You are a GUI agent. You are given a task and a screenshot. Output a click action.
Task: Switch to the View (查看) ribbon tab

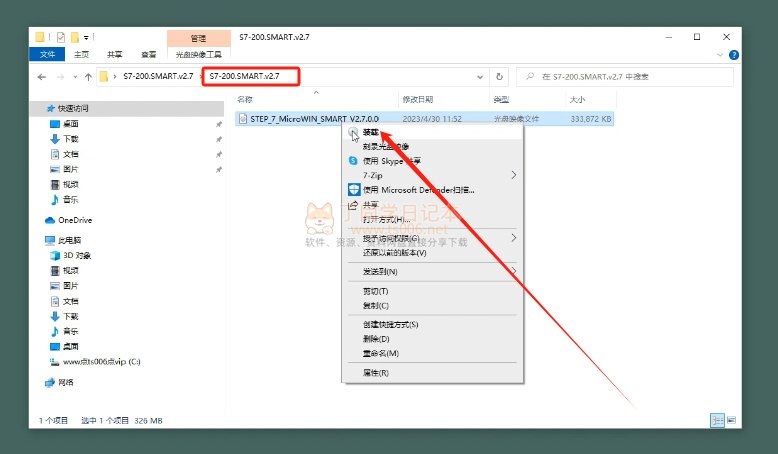(148, 55)
